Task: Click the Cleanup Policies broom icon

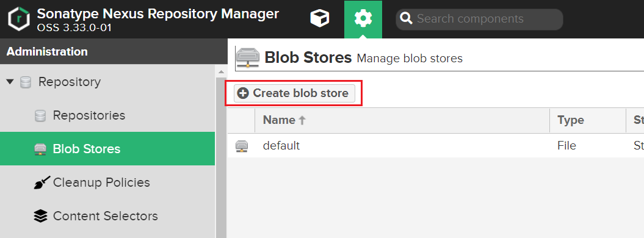Action: pos(42,182)
